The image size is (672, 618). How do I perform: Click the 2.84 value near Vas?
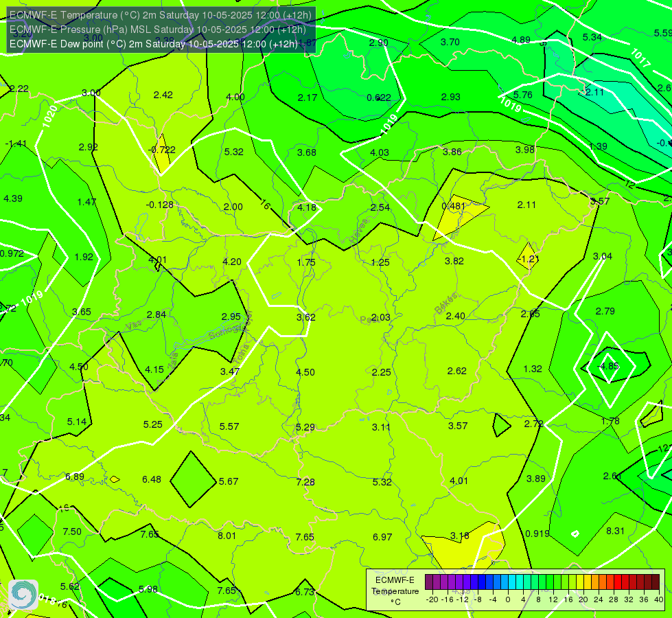tap(156, 314)
